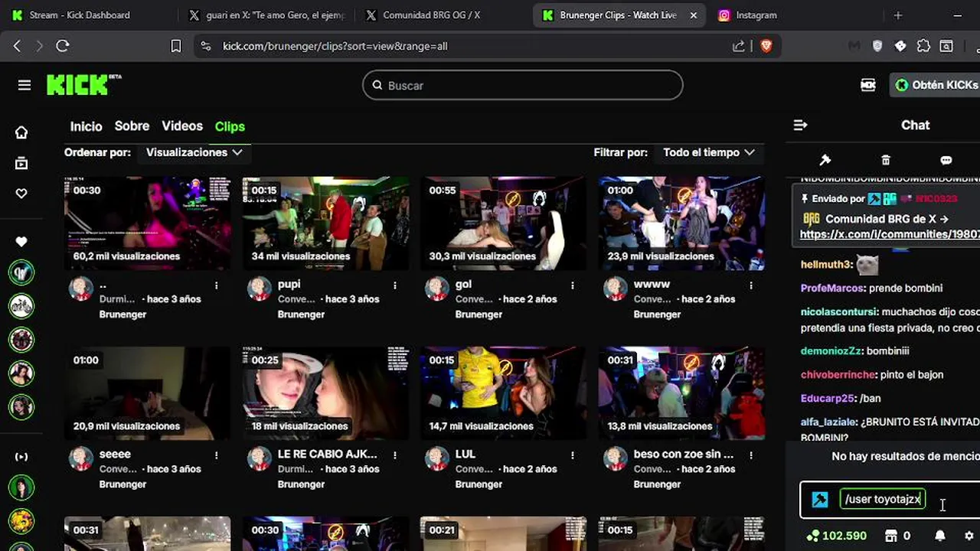
Task: Click the 102.590 KICKs balance
Action: click(836, 536)
